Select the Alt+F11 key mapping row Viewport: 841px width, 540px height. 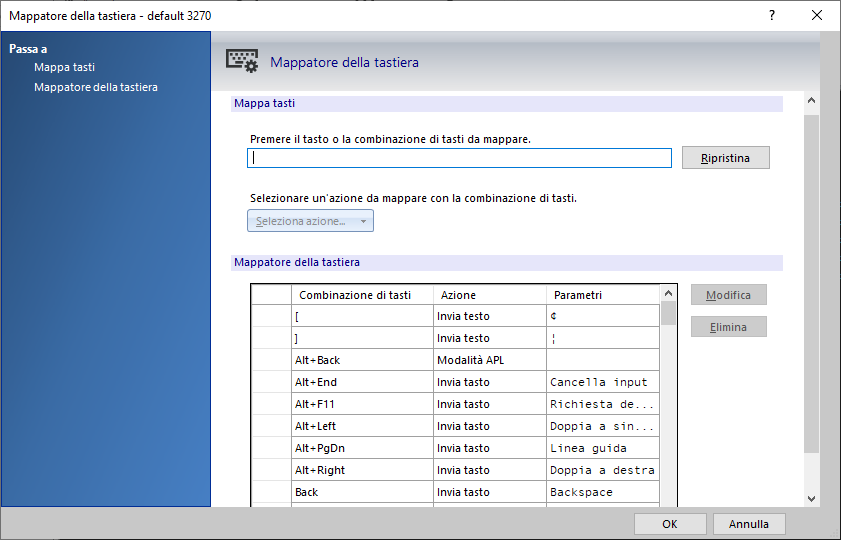[362, 404]
